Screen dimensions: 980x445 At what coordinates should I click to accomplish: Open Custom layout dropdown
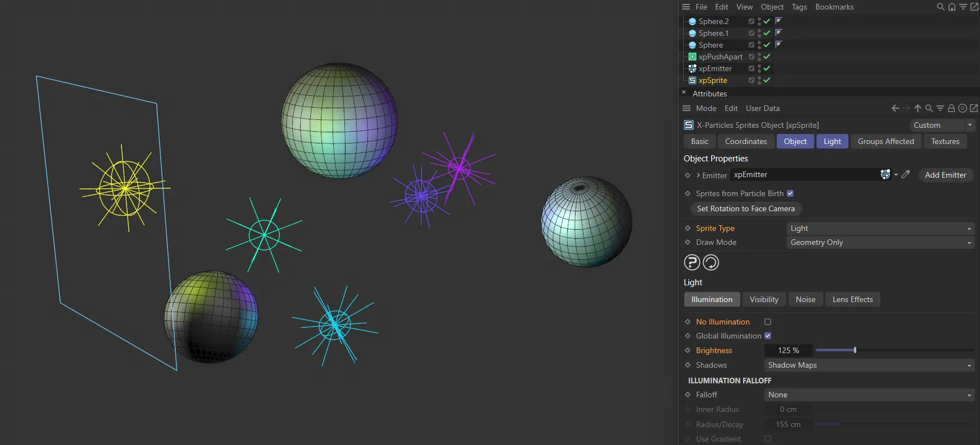click(942, 125)
